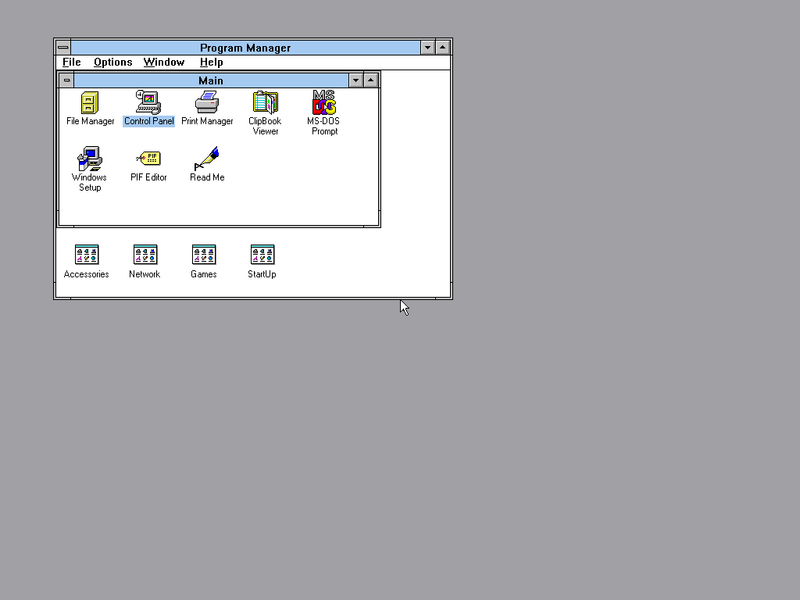Click the Games program group icon

(204, 256)
